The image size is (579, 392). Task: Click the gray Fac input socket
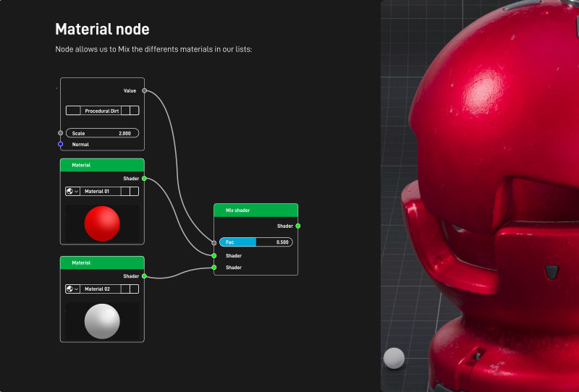214,243
